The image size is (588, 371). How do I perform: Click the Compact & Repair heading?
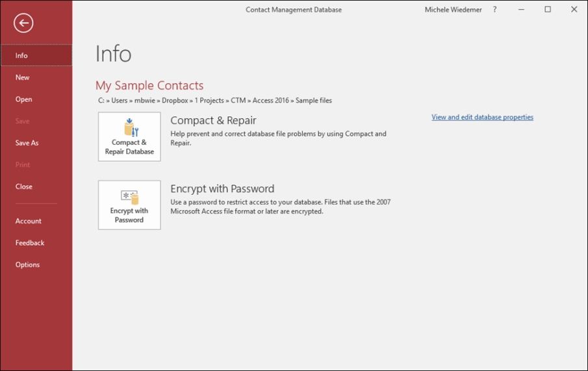pos(213,120)
